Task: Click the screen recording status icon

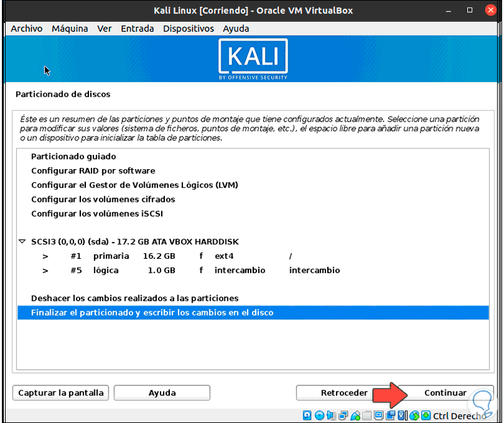Action: point(391,415)
